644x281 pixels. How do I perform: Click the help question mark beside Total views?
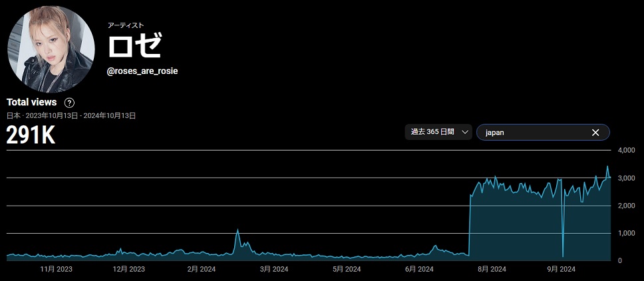click(69, 103)
